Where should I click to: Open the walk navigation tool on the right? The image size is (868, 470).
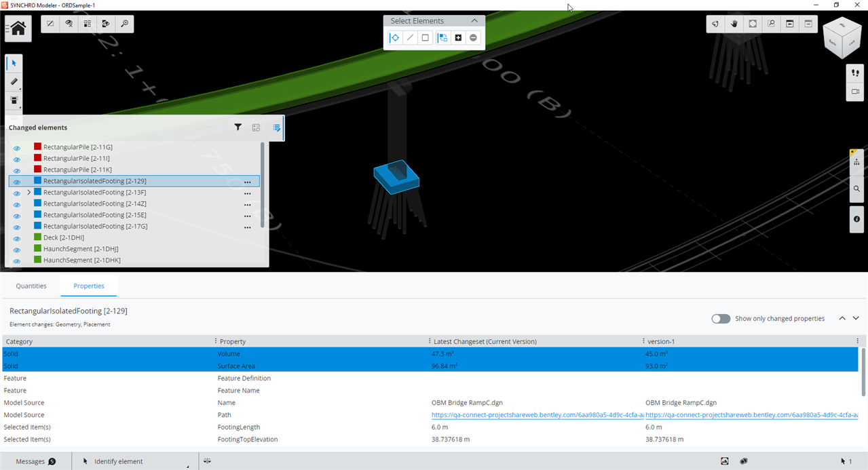(855, 73)
